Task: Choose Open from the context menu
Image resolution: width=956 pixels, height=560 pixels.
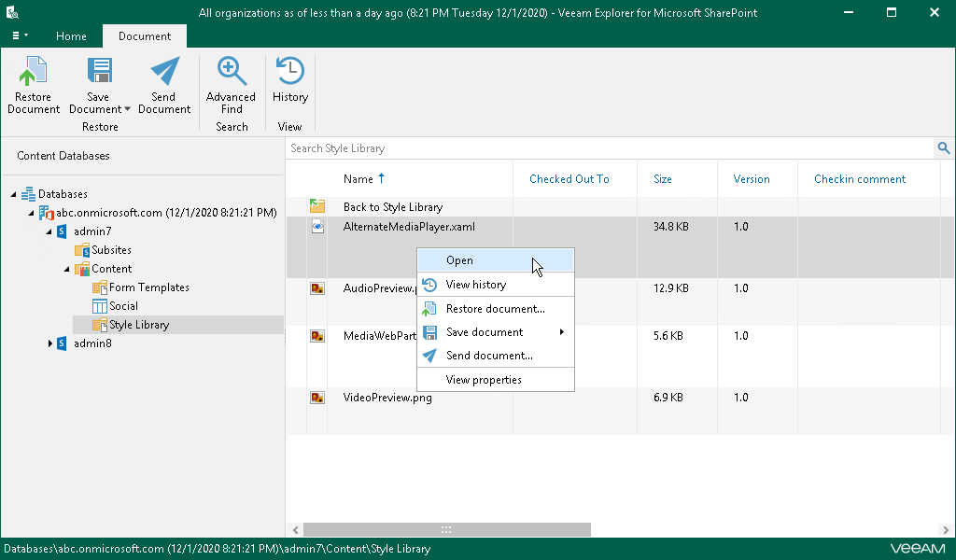Action: (x=495, y=260)
